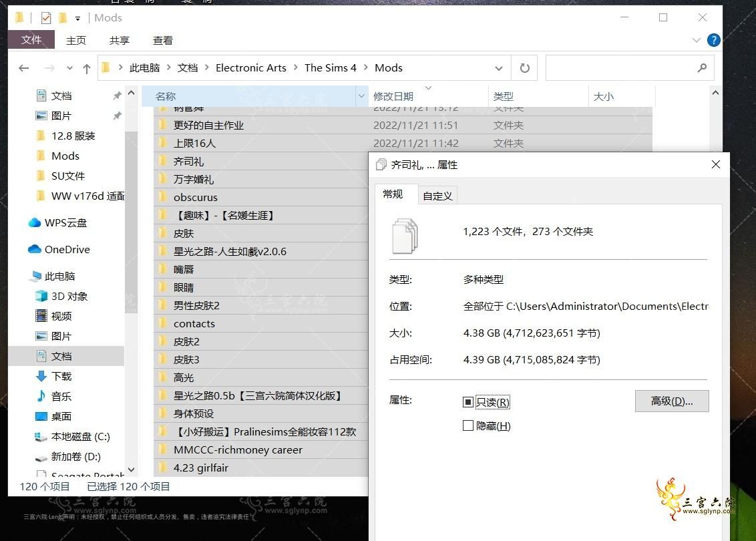Viewport: 756px width, 541px height.
Task: Open Mods folder in sidebar
Action: tap(65, 156)
